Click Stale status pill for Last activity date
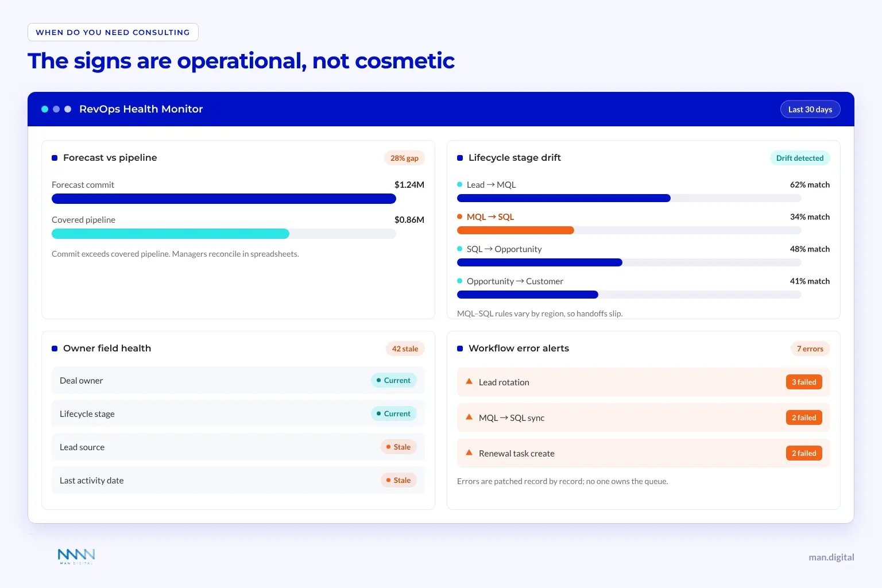 (x=399, y=480)
